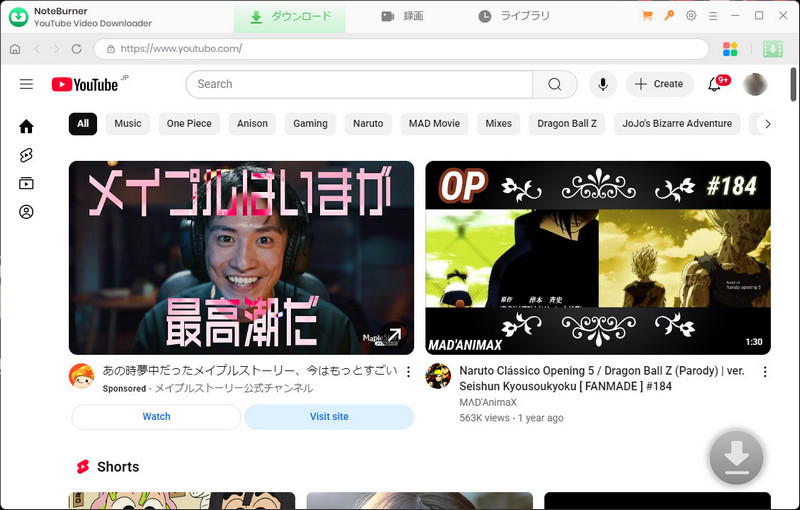Open the sponsored あの時夢中だった ad title
Screen dimensions: 800x510
pos(249,371)
